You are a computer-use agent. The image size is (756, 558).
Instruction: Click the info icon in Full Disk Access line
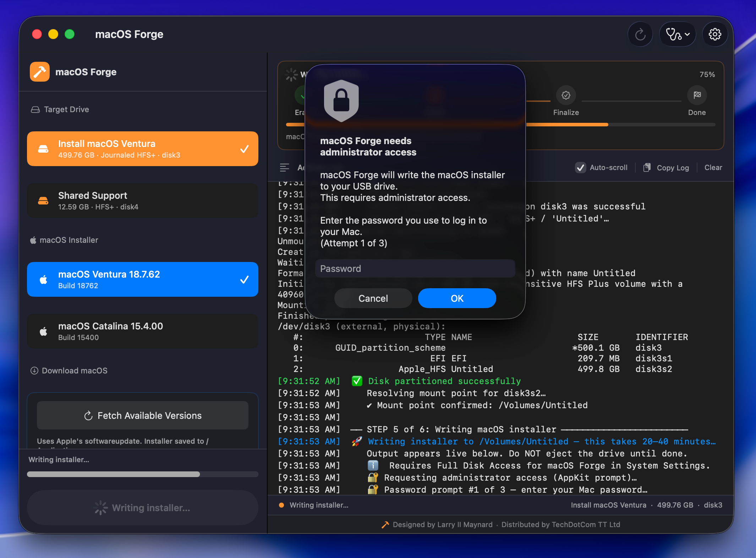pos(373,465)
